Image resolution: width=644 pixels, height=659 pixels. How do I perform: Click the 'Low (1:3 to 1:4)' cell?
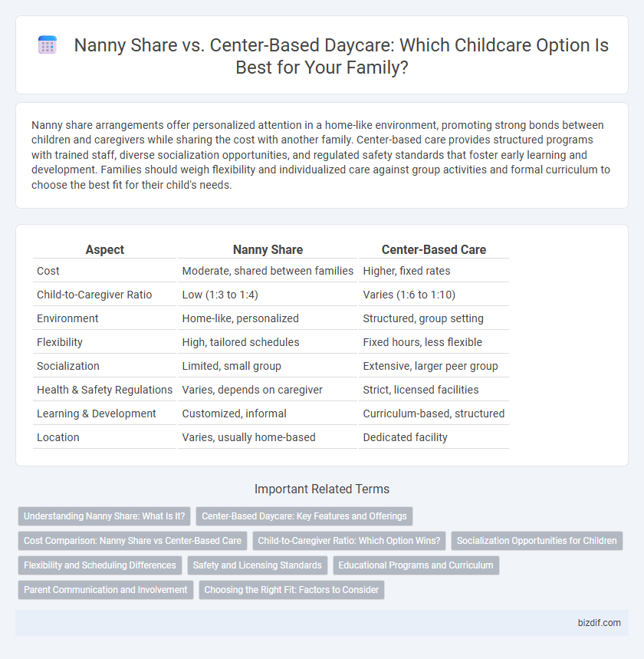click(268, 295)
